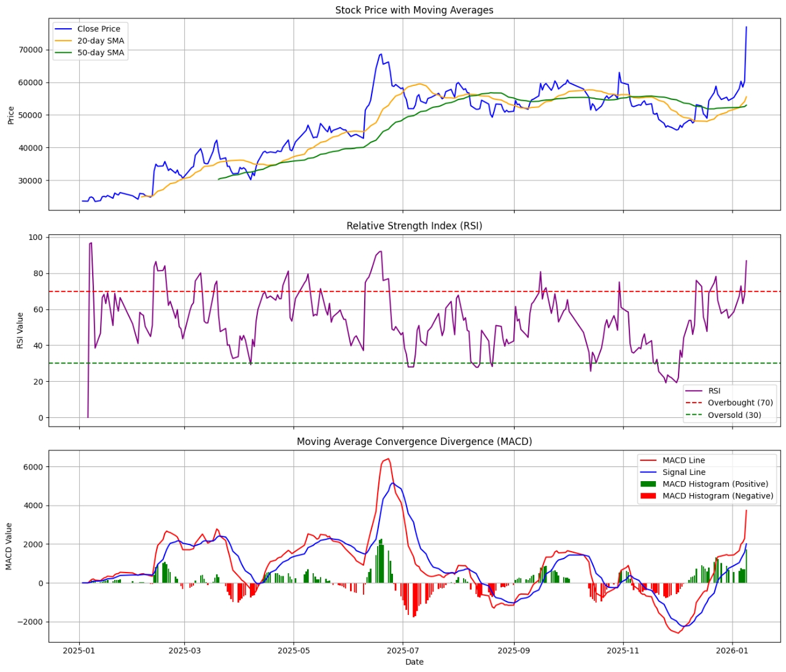Click the Date x-axis label
This screenshot has width=786, height=672.
point(414,662)
